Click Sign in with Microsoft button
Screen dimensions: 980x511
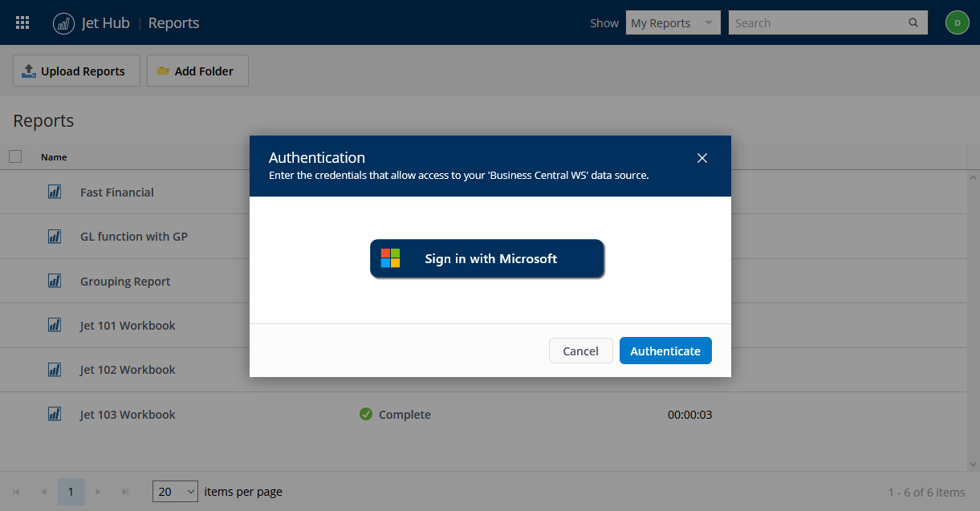click(486, 258)
